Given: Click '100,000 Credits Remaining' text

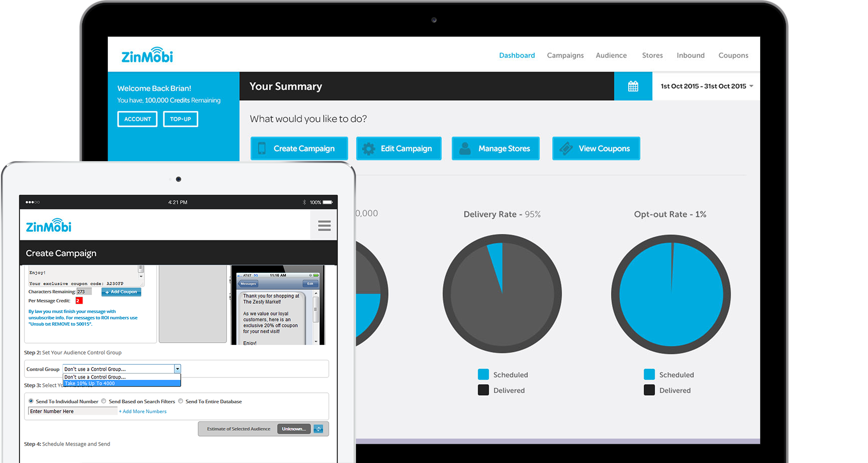Looking at the screenshot, I should pyautogui.click(x=183, y=100).
